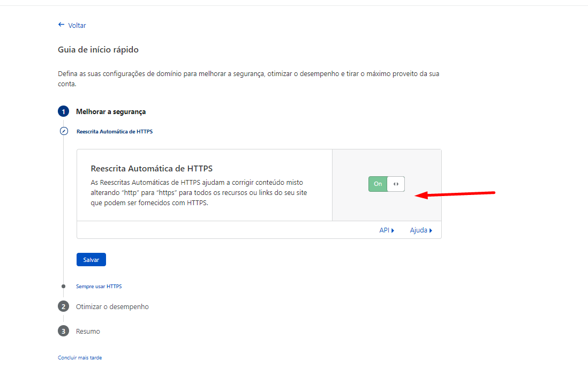Click the pencil progress circle beside Reescrita Automática
588x383 pixels.
64,131
